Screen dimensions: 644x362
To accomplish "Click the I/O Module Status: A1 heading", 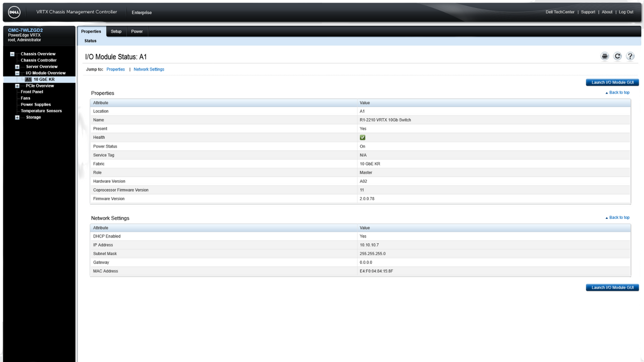I will coord(116,57).
